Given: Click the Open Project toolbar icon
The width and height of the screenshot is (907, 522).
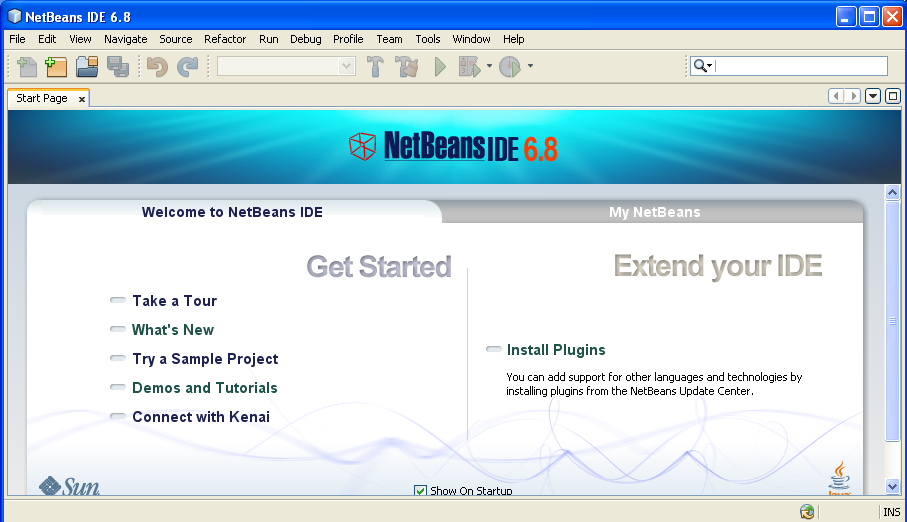Looking at the screenshot, I should (87, 67).
